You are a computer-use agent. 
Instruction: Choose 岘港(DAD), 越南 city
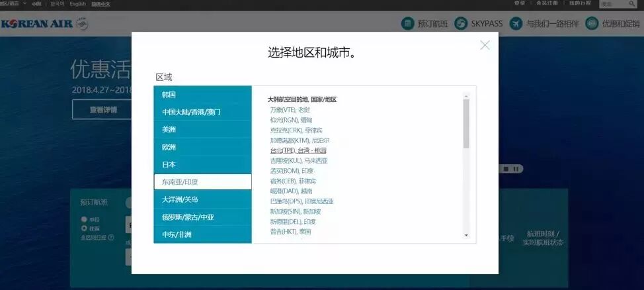point(291,191)
